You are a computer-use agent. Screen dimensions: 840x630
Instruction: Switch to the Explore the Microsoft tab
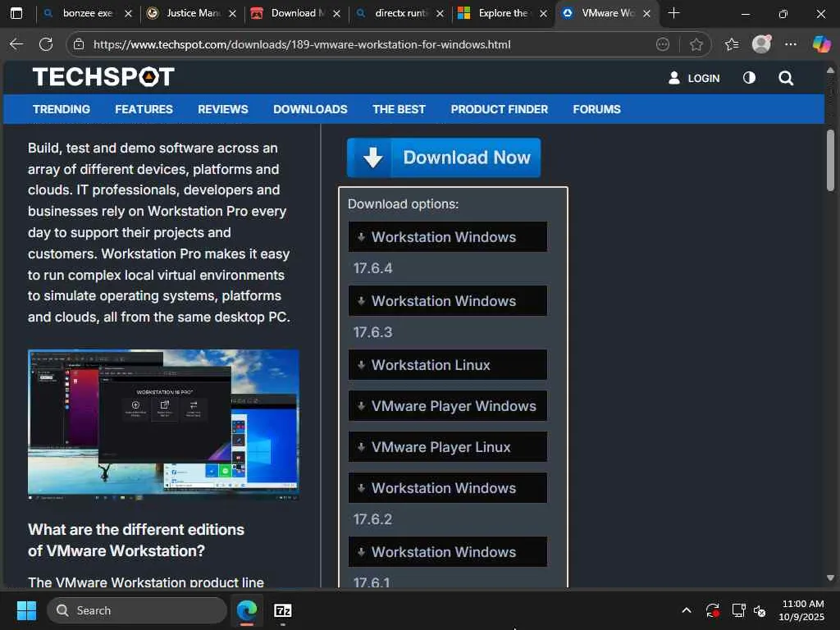point(502,13)
